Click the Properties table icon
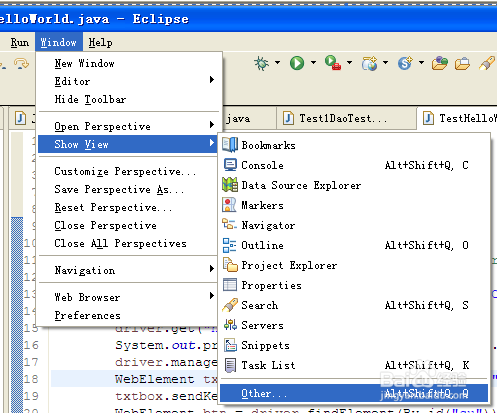 (230, 285)
